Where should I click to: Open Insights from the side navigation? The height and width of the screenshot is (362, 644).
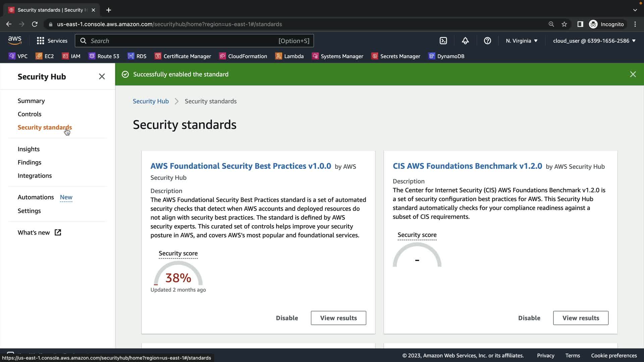(29, 149)
